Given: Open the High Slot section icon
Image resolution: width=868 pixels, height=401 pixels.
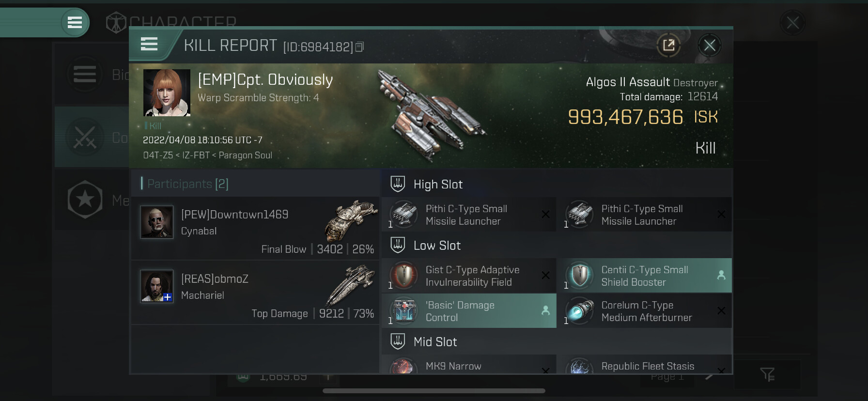Looking at the screenshot, I should [398, 184].
